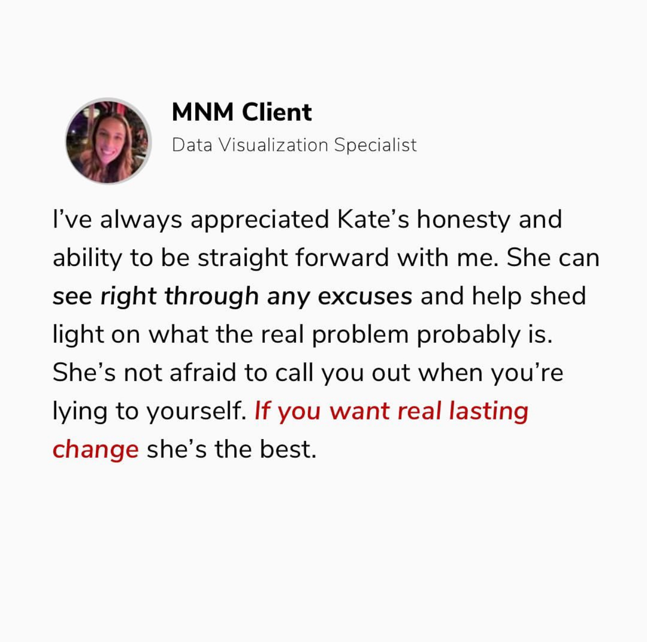Click the bold italic word "see"
Image resolution: width=647 pixels, height=644 pixels.
[72, 296]
